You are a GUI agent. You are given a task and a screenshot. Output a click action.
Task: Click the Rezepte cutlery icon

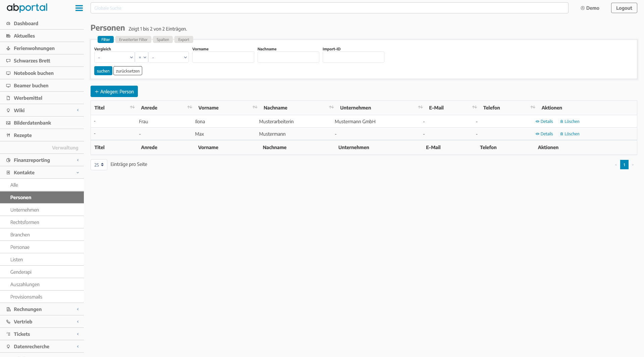pos(8,135)
